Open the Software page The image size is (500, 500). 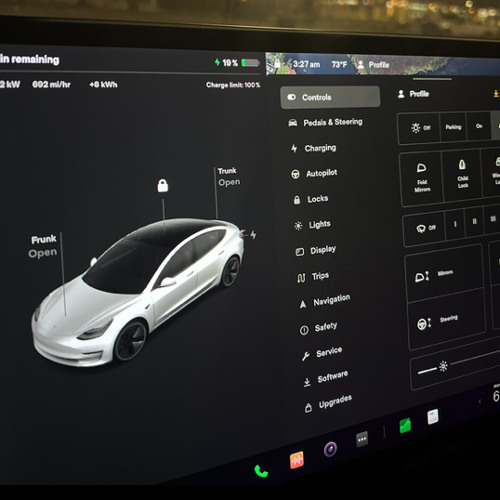[x=326, y=379]
